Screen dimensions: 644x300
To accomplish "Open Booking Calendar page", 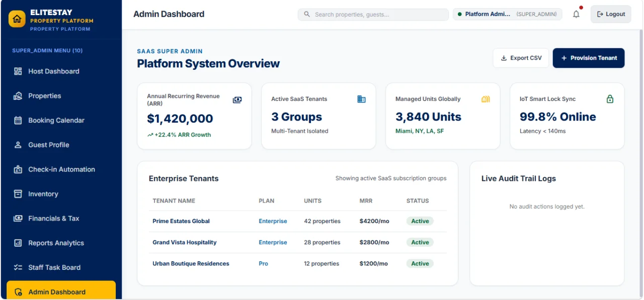I will [61, 121].
